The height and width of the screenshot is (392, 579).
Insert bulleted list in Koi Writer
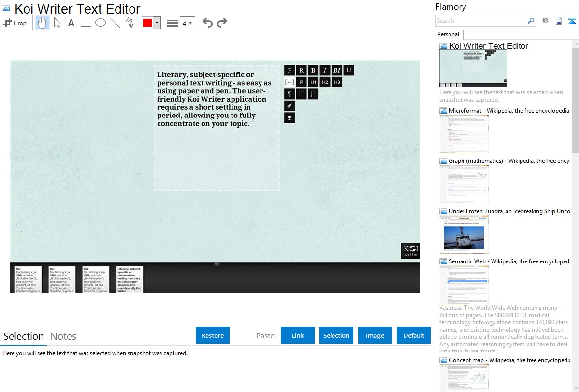(301, 94)
